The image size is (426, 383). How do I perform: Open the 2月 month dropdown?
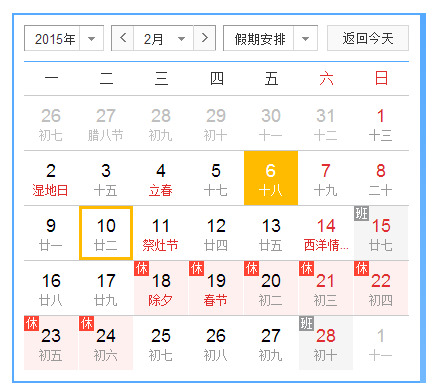tap(163, 38)
